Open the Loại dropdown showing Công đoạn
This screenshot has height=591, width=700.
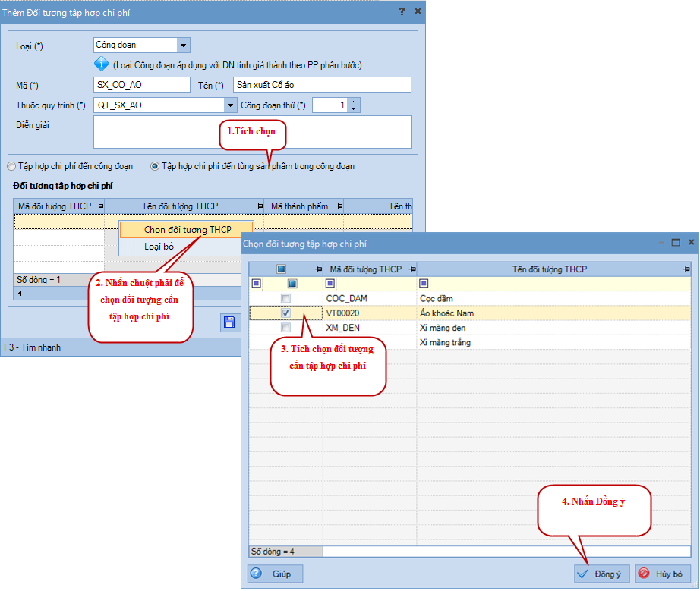(182, 46)
